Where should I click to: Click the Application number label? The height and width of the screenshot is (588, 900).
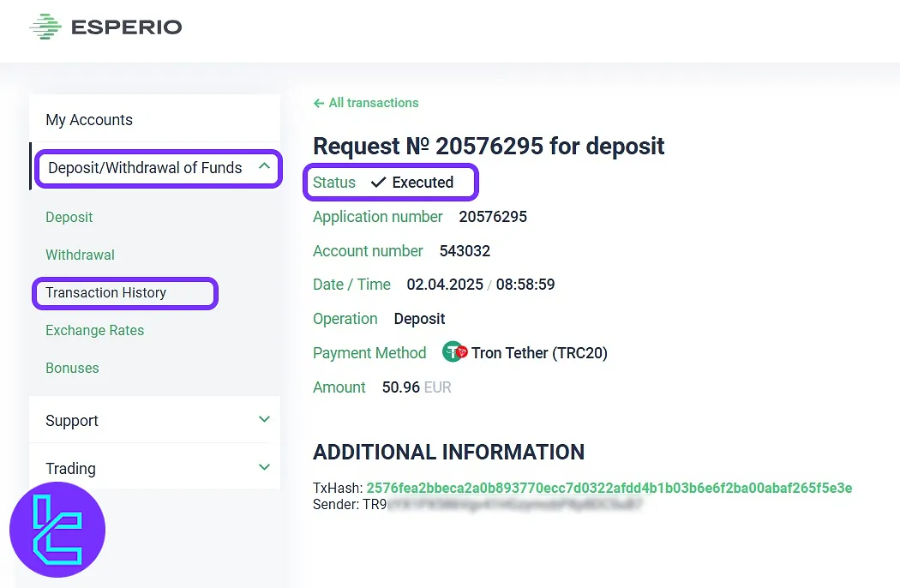(378, 217)
